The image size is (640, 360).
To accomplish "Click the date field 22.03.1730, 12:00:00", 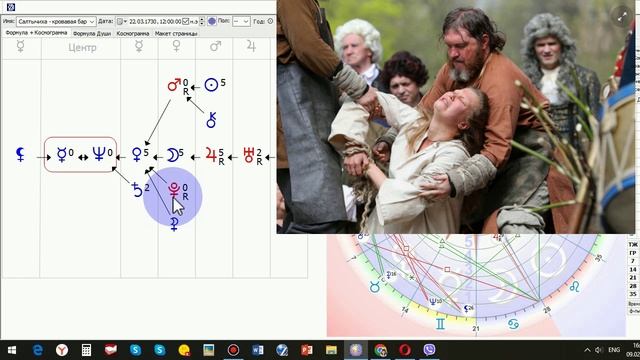I will point(155,21).
